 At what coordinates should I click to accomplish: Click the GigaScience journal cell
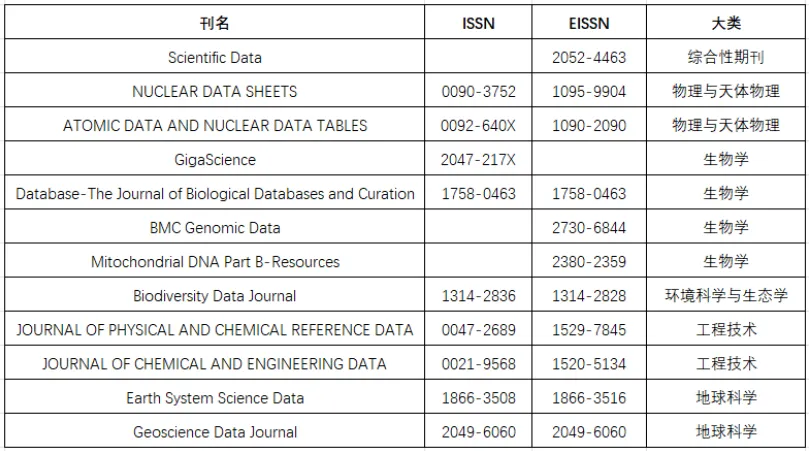point(215,158)
